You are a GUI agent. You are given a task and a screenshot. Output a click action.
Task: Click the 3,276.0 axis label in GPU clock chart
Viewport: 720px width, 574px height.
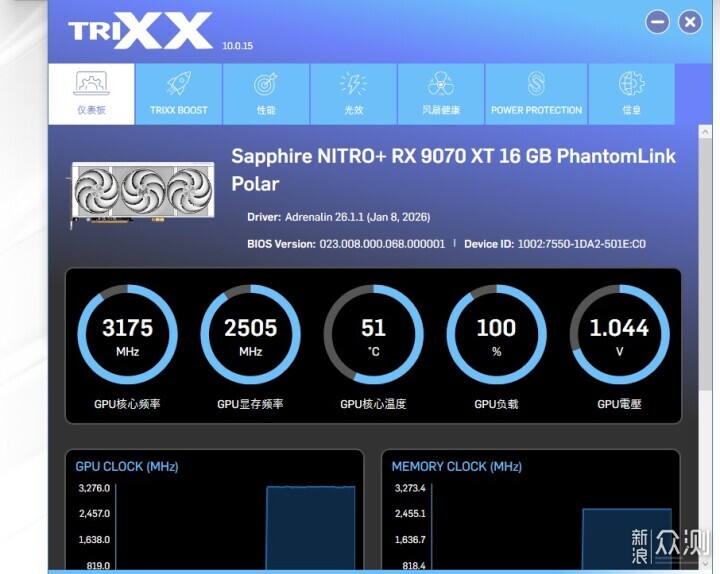pyautogui.click(x=94, y=488)
